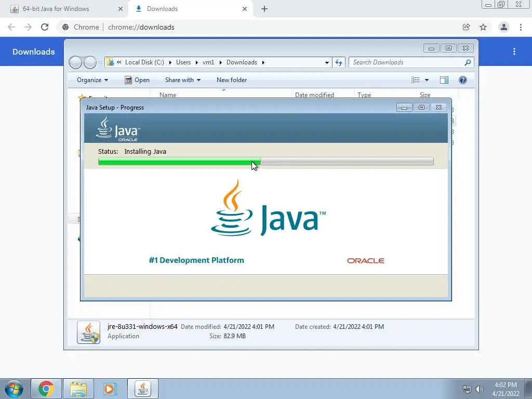
Task: Click the network tray icon
Action: [467, 389]
